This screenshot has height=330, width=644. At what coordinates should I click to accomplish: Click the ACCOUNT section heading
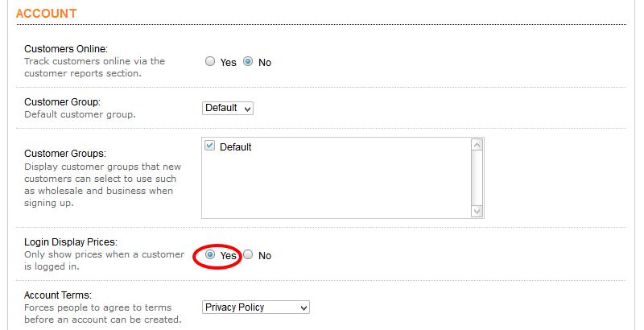[x=47, y=14]
